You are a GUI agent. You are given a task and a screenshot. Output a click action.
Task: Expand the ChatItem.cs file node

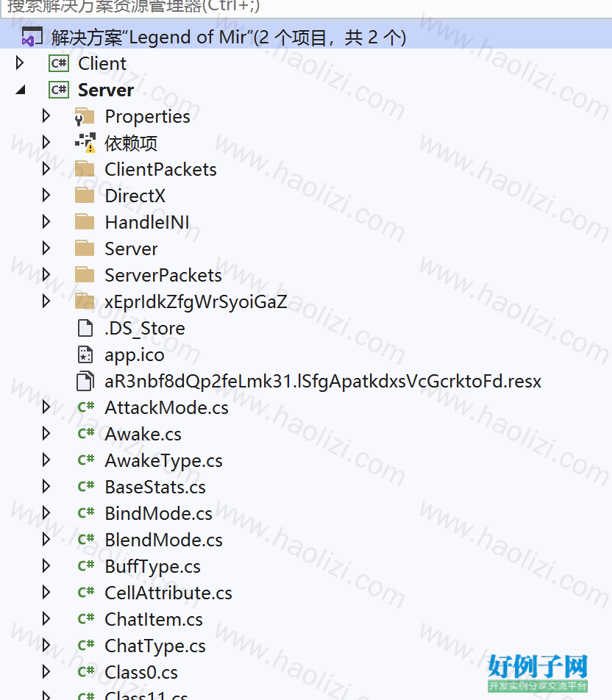(46, 619)
